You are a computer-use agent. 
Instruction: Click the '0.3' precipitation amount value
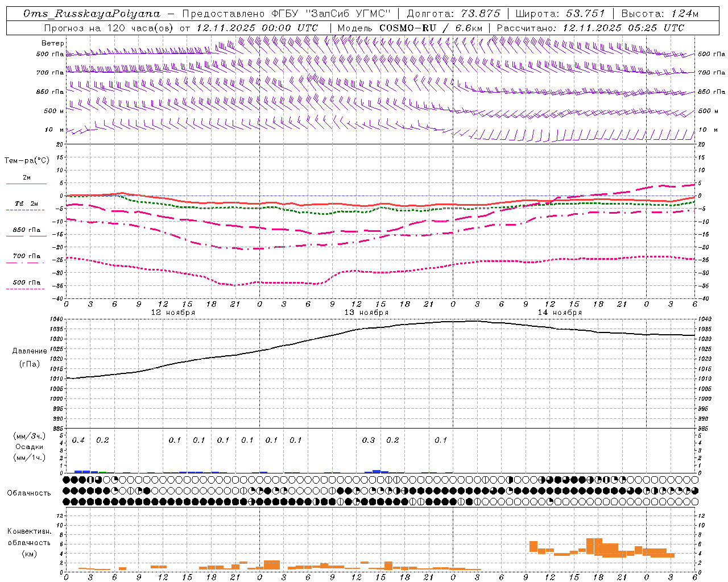[369, 440]
